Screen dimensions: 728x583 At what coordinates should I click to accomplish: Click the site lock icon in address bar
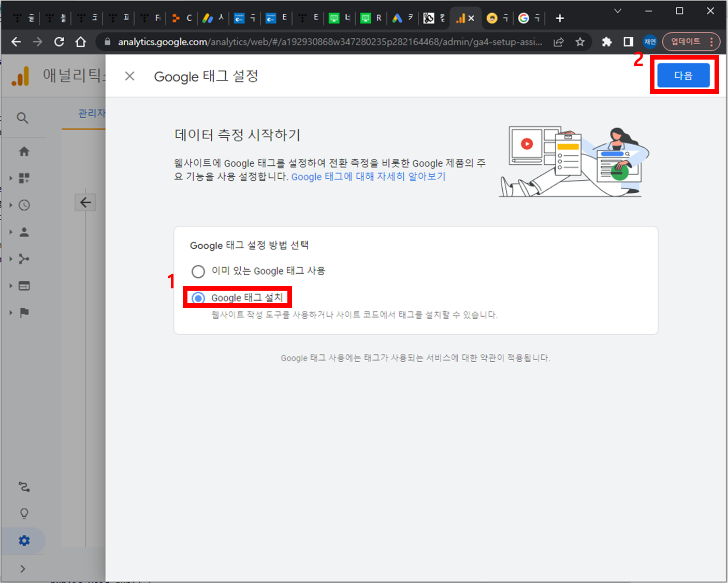coord(108,42)
